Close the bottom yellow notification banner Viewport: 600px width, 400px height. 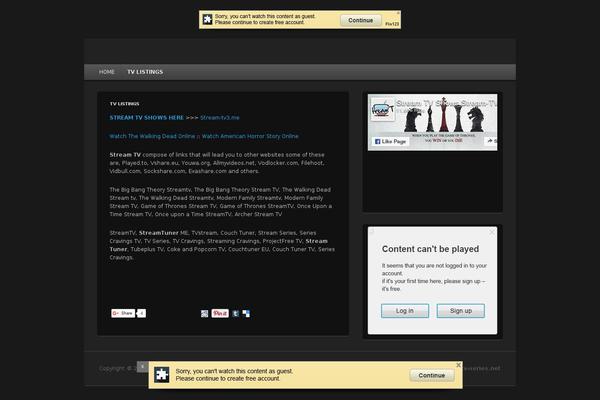click(x=458, y=365)
